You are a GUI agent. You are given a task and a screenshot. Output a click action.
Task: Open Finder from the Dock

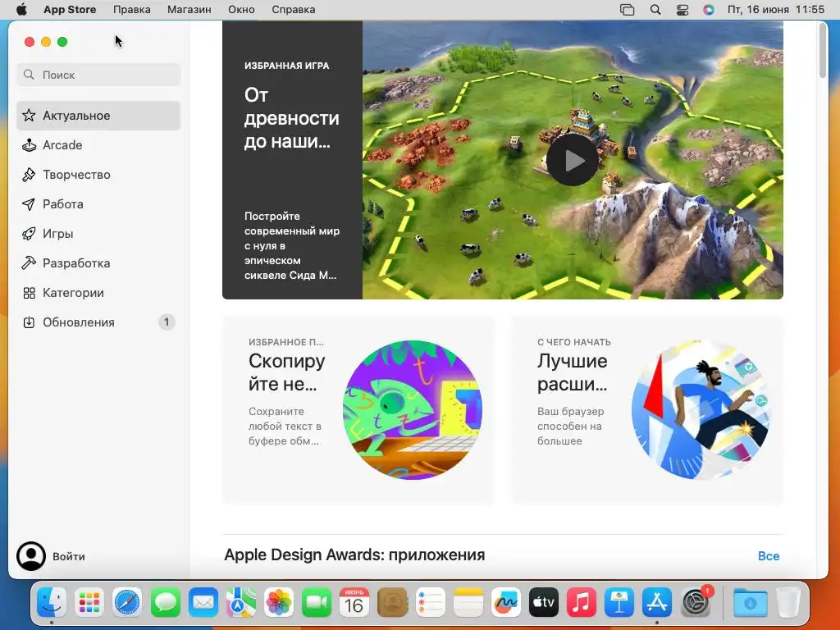(52, 603)
